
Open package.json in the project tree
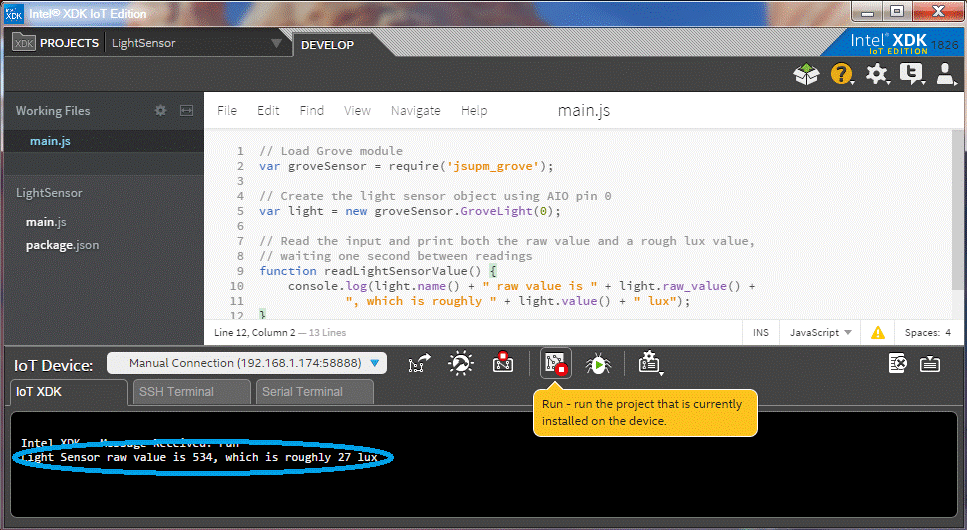(62, 245)
